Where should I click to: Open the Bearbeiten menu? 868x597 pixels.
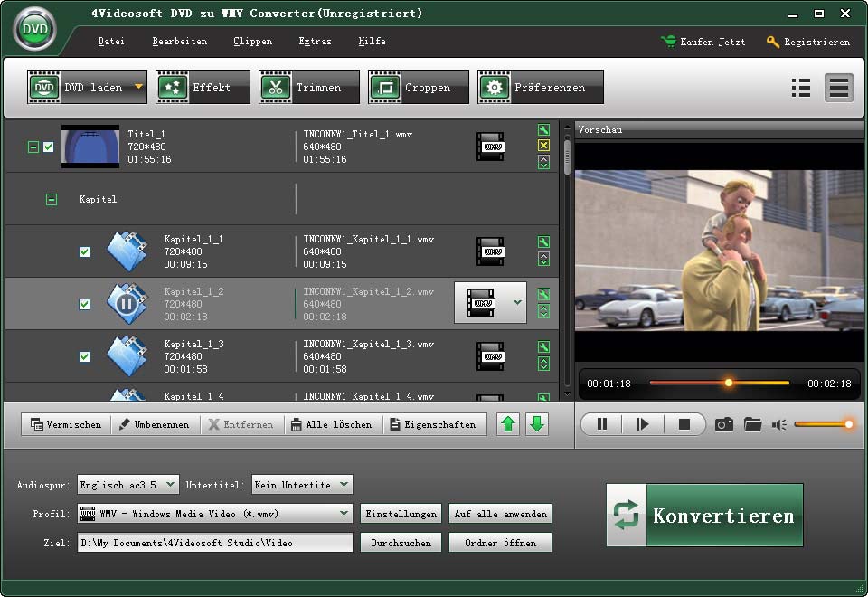tap(179, 42)
